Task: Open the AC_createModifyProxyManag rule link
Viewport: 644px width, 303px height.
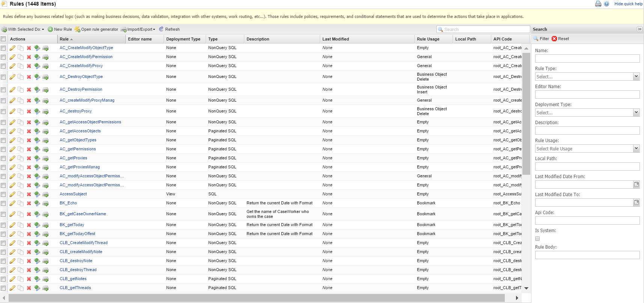Action: tap(87, 100)
